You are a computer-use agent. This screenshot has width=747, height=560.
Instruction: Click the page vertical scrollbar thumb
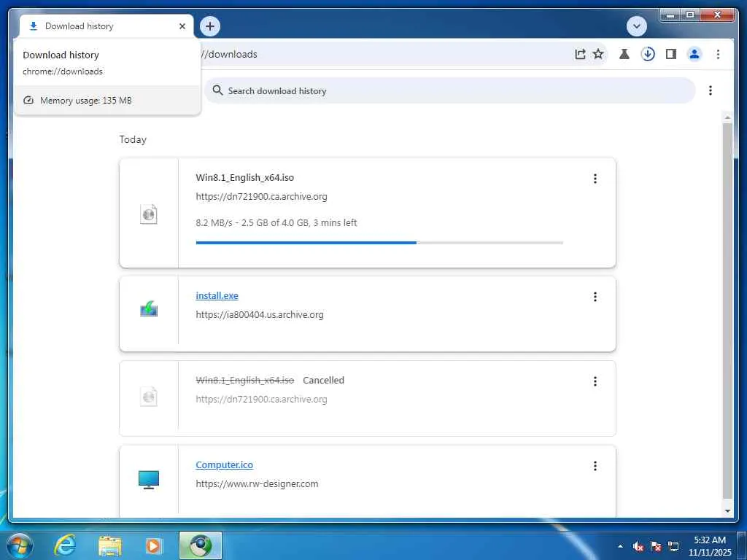coord(727,311)
